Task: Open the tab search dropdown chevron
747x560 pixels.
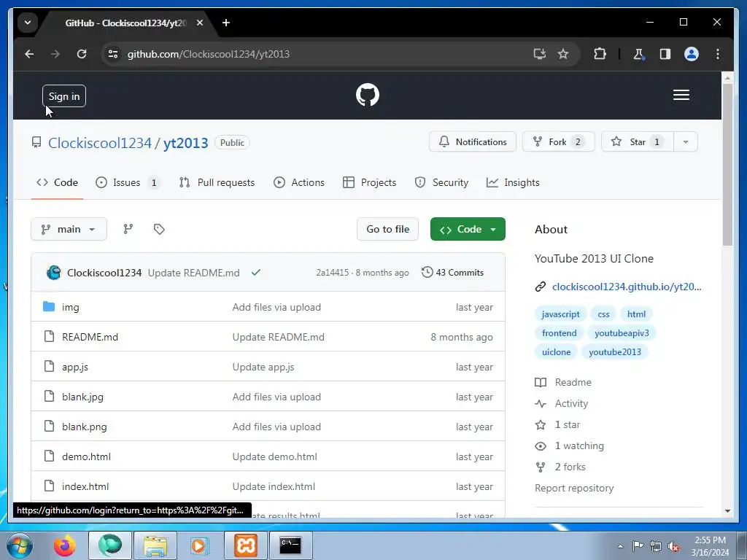Action: tap(28, 23)
